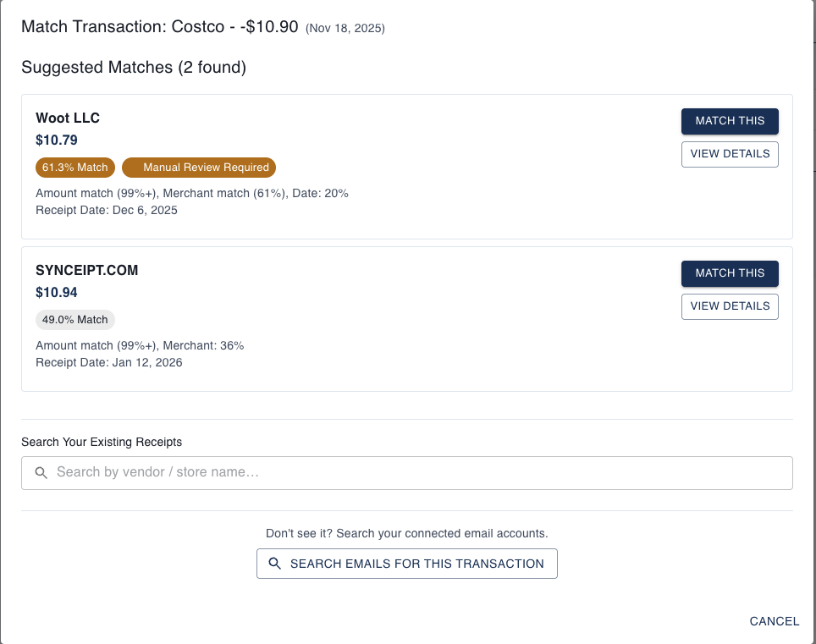Select the $10.94 amount under SYNCEIPT.COM
The height and width of the screenshot is (644, 816).
click(x=56, y=292)
